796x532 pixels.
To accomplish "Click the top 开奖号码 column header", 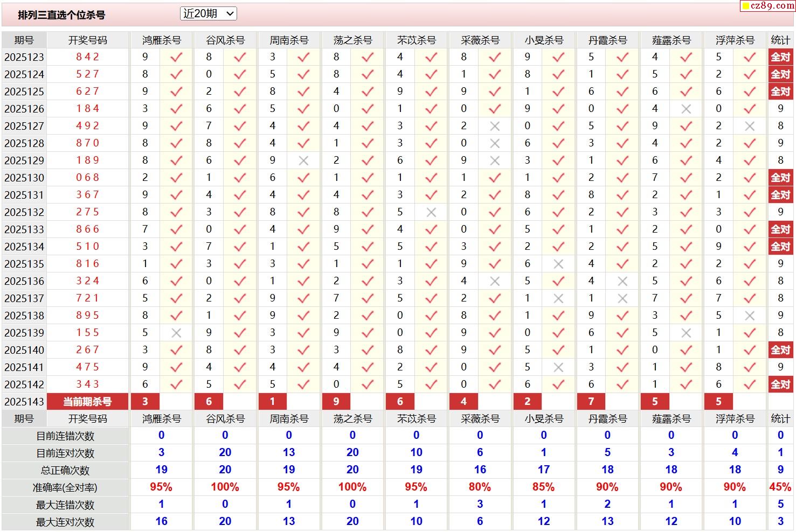I will (87, 40).
